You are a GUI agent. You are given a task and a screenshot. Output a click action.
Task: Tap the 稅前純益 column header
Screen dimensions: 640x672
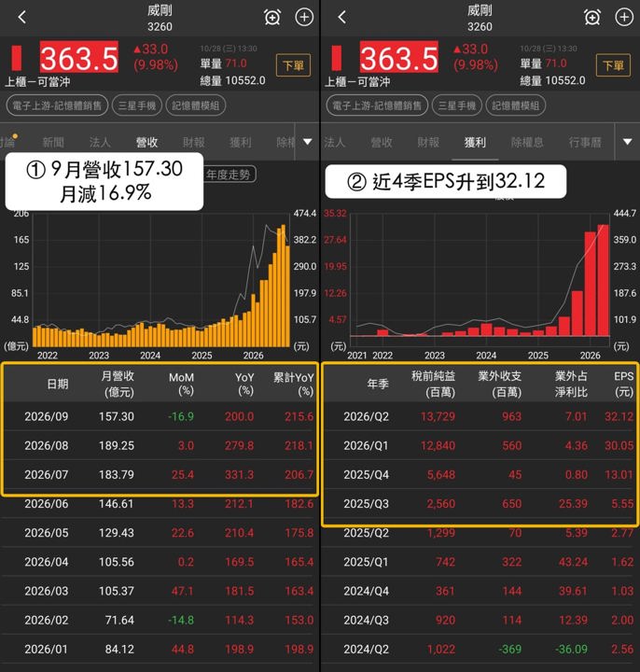[434, 384]
